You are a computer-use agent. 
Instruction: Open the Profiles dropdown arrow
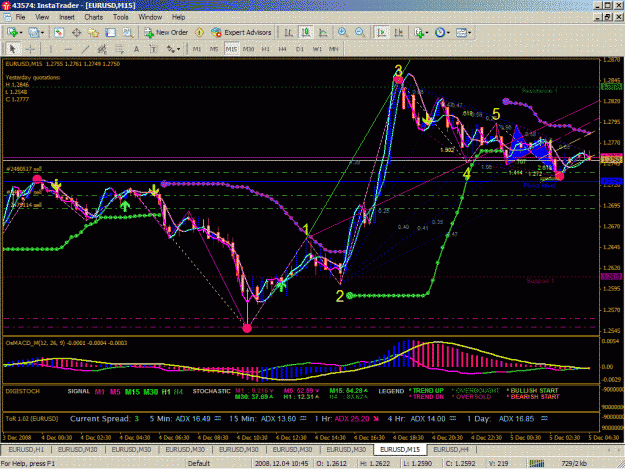pos(42,33)
